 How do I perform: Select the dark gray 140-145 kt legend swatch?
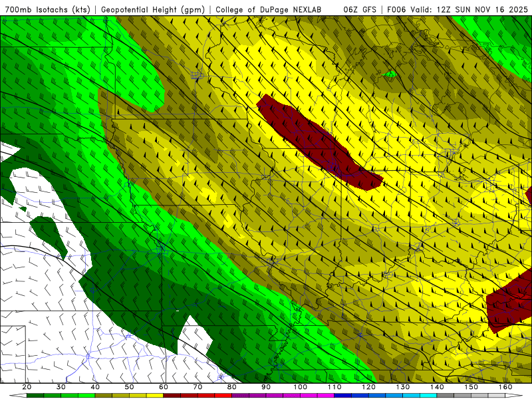pos(446,396)
